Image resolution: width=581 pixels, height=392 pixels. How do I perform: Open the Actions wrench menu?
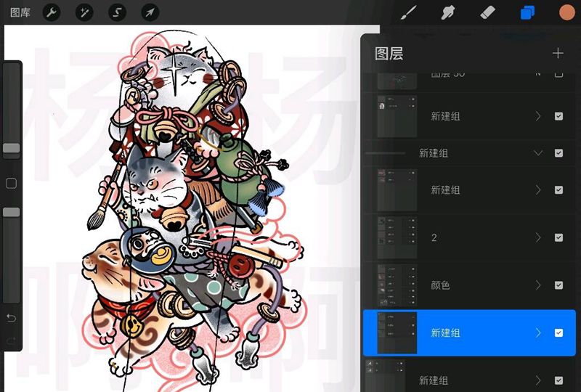click(51, 12)
